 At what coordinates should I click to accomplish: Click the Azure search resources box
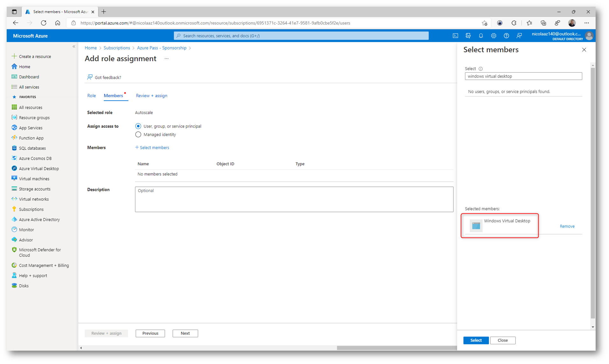pos(301,36)
